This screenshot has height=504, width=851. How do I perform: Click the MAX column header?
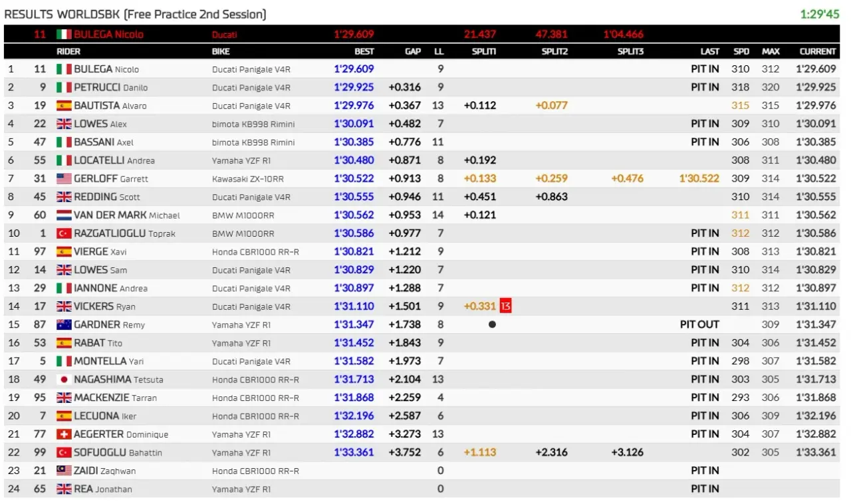(771, 51)
